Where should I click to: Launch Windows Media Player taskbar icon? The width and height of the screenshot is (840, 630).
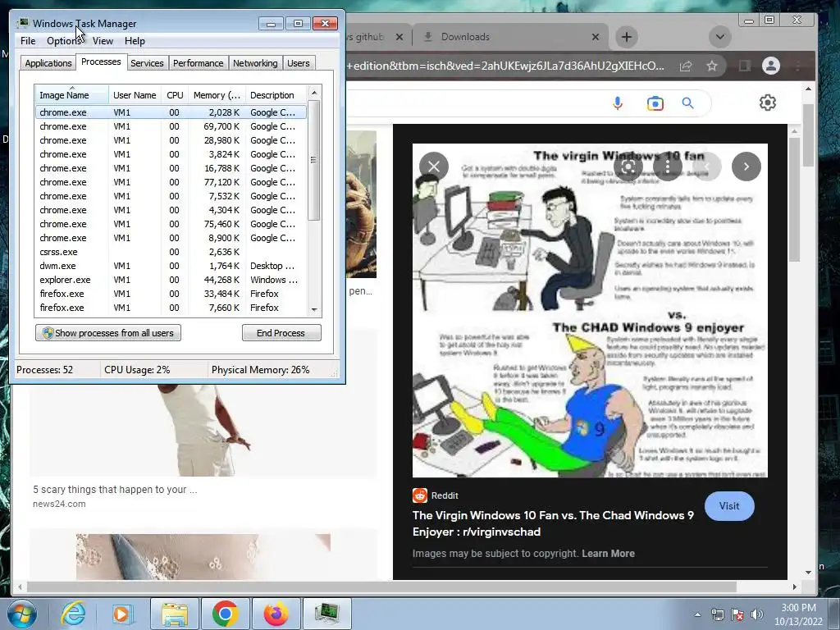point(121,614)
